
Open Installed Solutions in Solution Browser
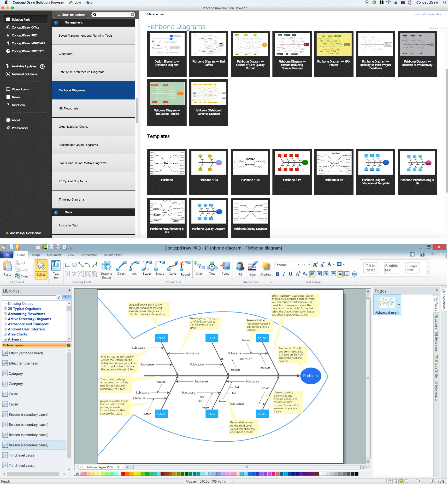coord(22,74)
